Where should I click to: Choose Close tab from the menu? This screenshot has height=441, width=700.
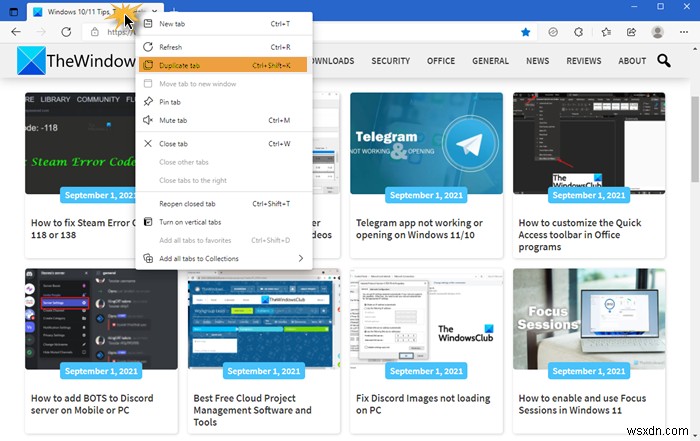pos(223,144)
